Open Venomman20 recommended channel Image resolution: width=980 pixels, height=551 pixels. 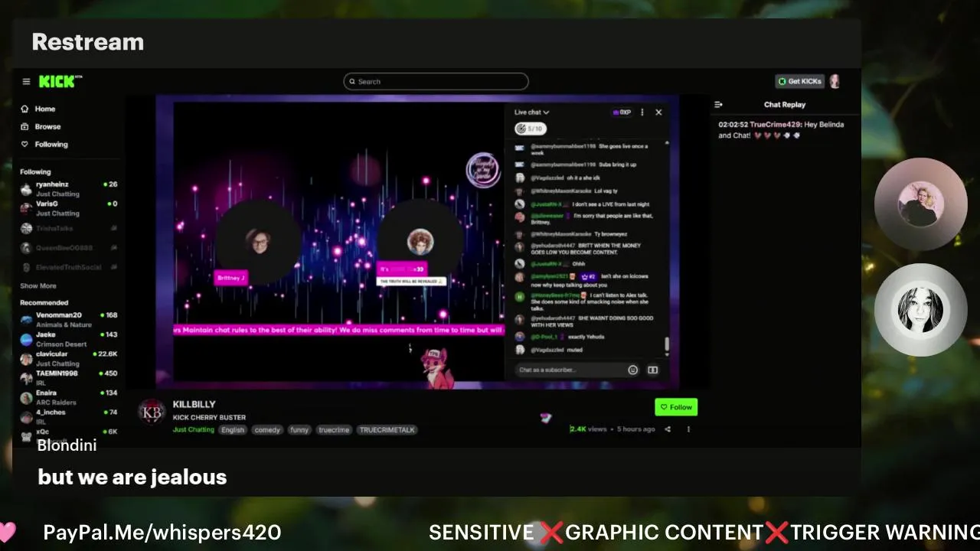[x=69, y=319]
